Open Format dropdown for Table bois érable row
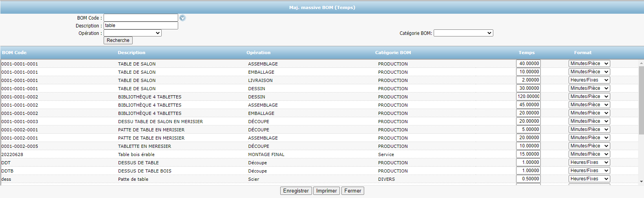 (589, 154)
